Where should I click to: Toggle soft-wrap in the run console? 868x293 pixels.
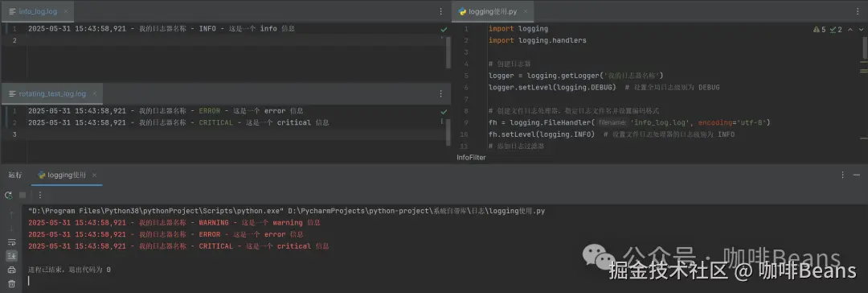pos(11,242)
